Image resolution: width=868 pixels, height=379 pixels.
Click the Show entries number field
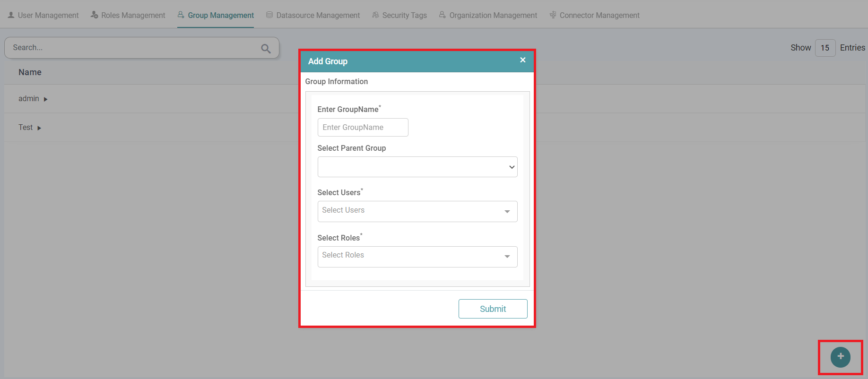coord(825,48)
